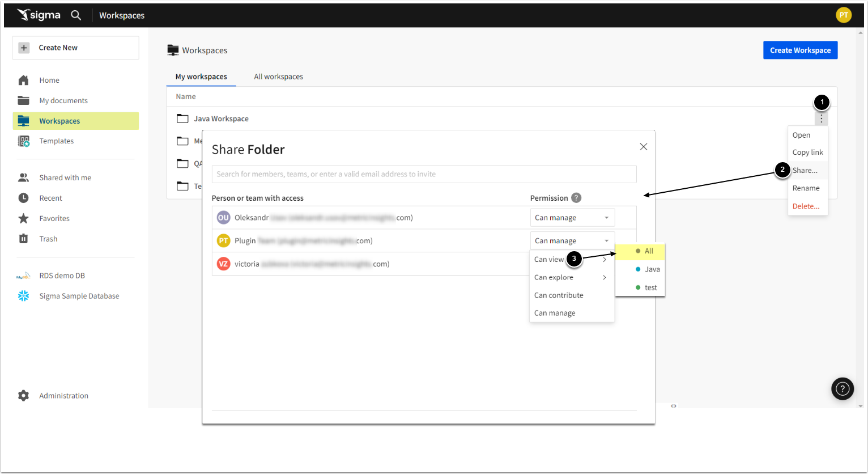Click the My documents folder icon
This screenshot has width=868, height=474.
(23, 100)
